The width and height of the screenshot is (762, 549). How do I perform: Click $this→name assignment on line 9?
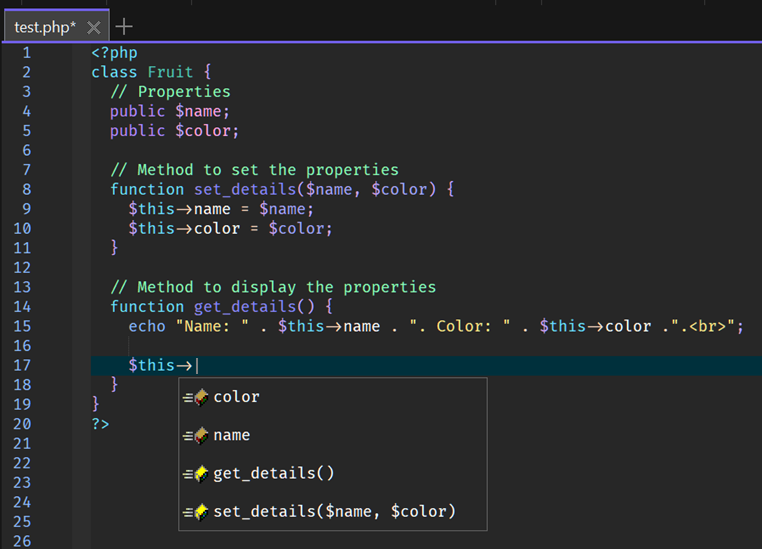point(221,209)
